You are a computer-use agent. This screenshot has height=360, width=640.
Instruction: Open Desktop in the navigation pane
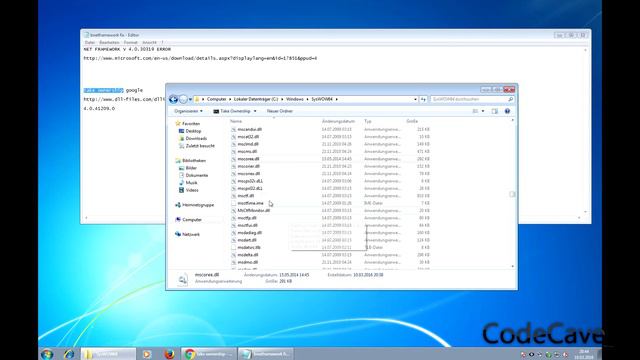pos(193,131)
